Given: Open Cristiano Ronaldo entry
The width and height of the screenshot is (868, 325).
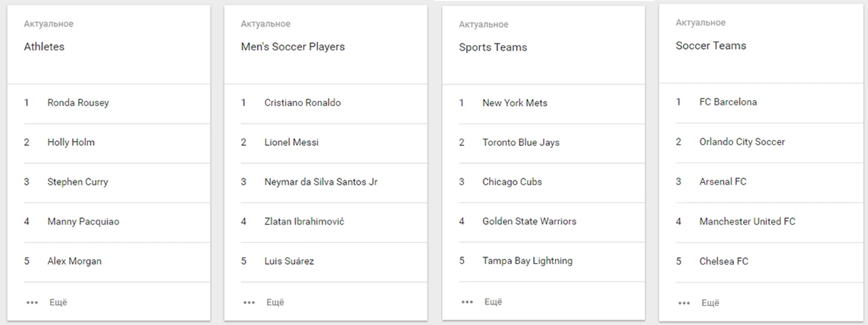Looking at the screenshot, I should coord(302,103).
